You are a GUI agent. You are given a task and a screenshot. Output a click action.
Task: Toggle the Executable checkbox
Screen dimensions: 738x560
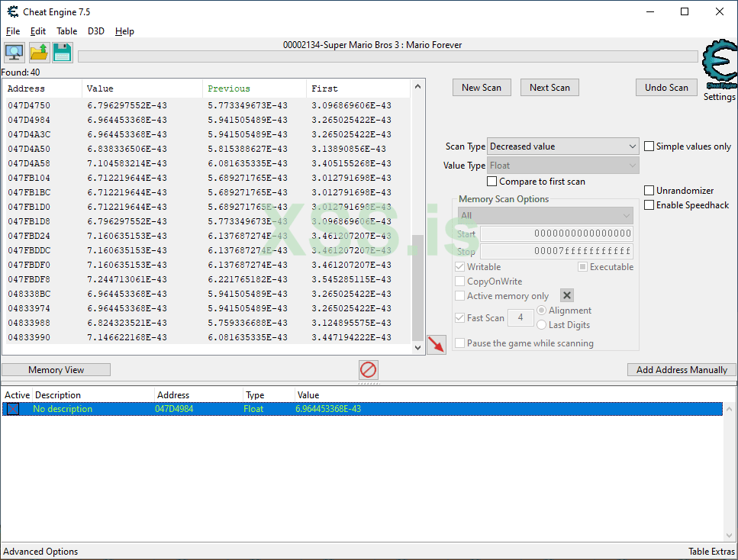(582, 267)
